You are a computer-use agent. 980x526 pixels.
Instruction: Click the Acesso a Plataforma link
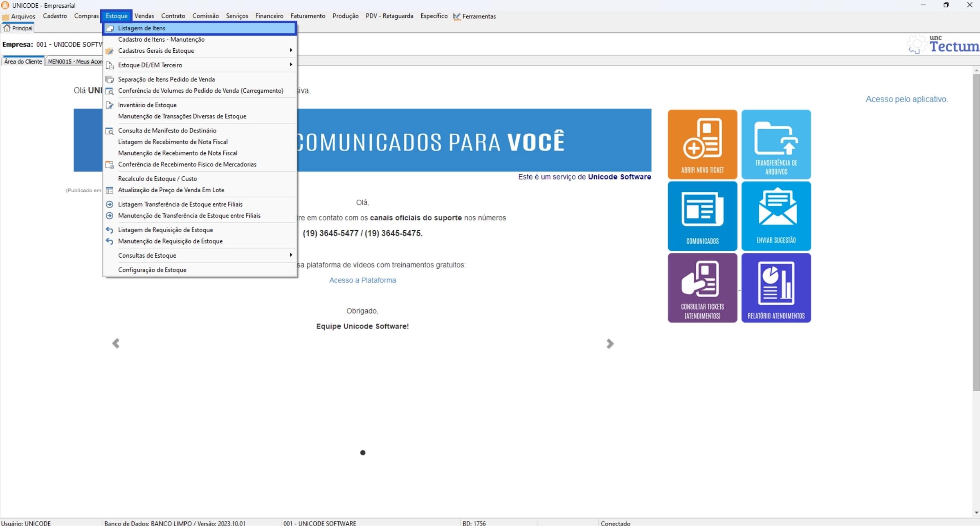[362, 280]
